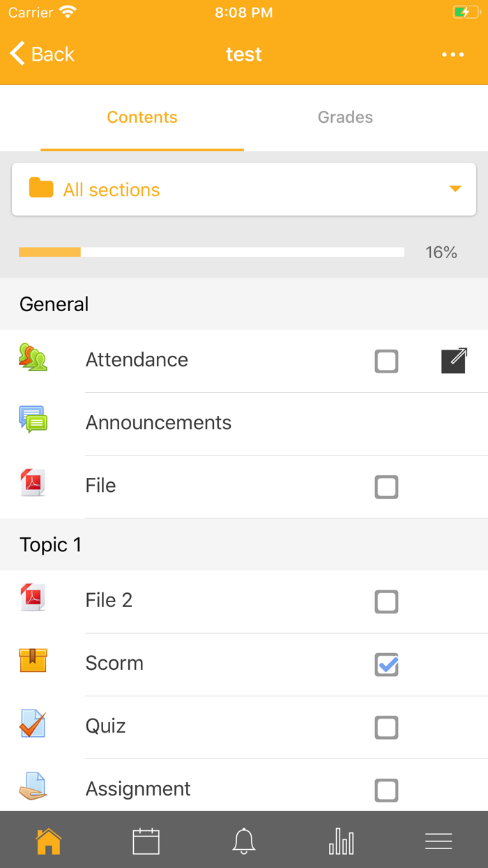
Task: Uncheck the Scorm completion checkbox
Action: click(386, 665)
